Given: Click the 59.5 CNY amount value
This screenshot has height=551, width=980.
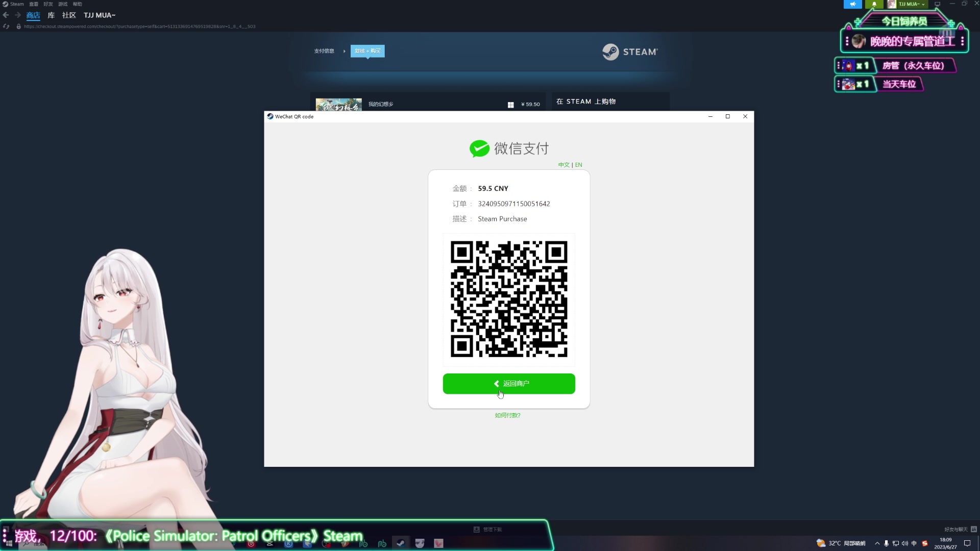Looking at the screenshot, I should coord(493,188).
